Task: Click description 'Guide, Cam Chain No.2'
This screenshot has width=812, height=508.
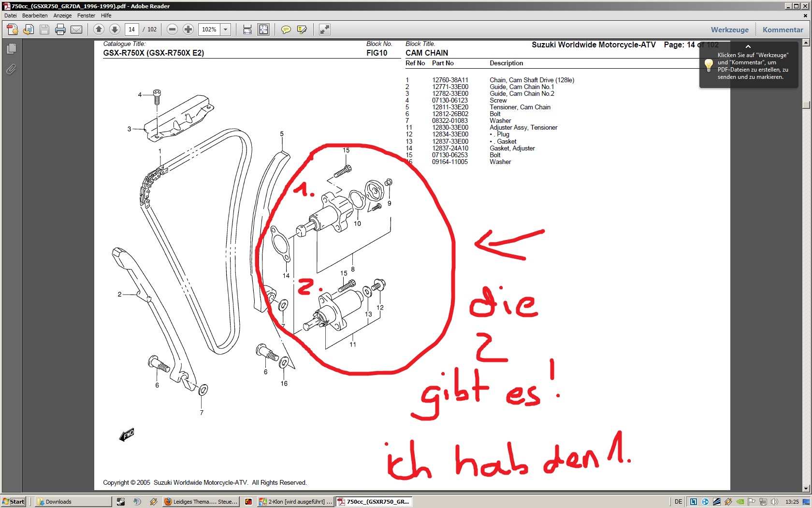Action: 522,94
